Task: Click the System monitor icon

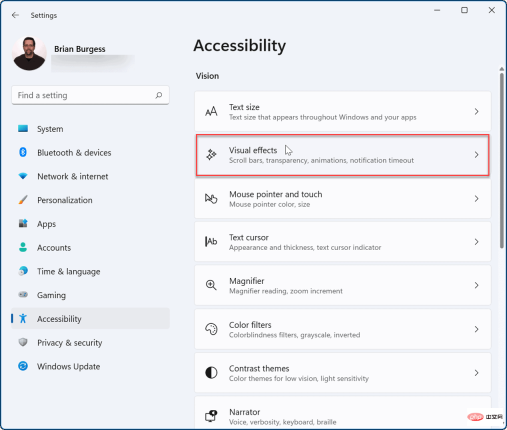Action: click(x=23, y=129)
